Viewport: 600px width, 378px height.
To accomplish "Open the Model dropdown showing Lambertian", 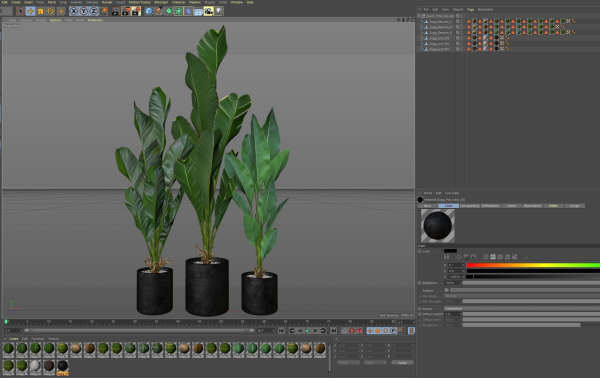I will tap(522, 308).
